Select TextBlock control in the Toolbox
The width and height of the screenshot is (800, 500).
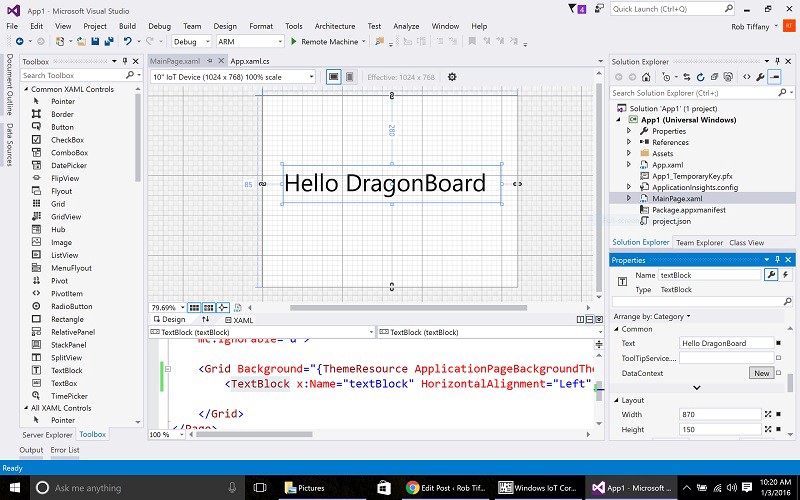[66, 370]
